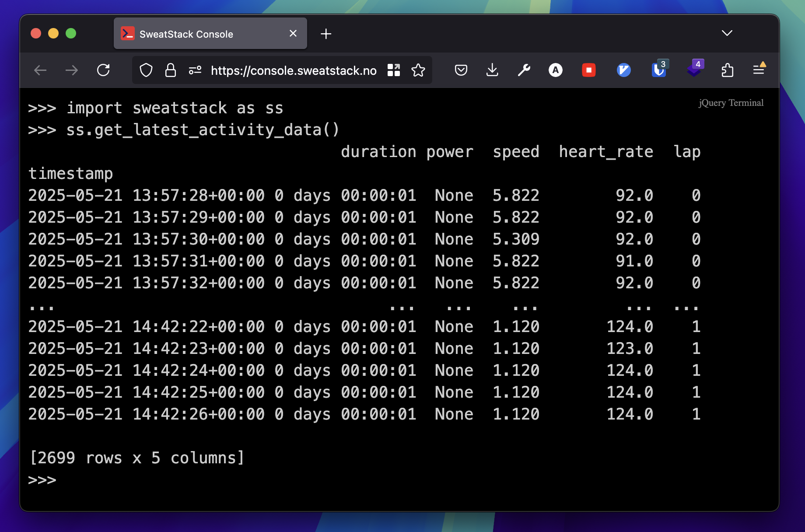Open the Firefox application menu
Screen dimensions: 805x532
[759, 69]
